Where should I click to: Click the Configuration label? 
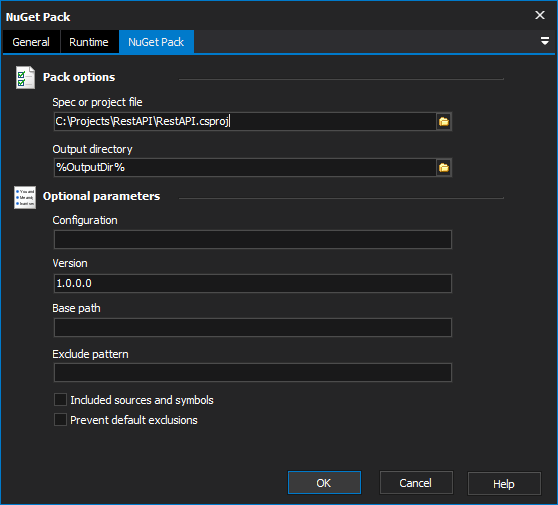point(85,220)
